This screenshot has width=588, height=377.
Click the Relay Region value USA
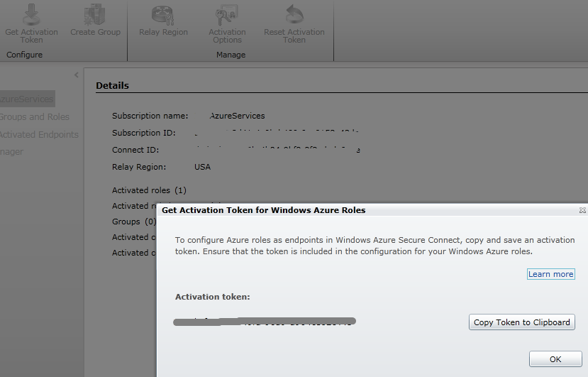click(202, 167)
